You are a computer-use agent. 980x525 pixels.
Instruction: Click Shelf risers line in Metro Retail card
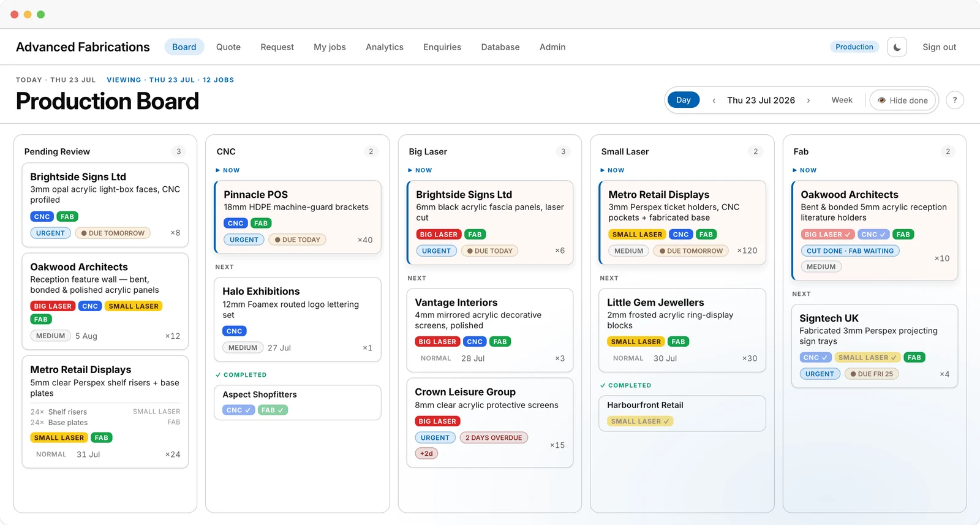[105, 412]
